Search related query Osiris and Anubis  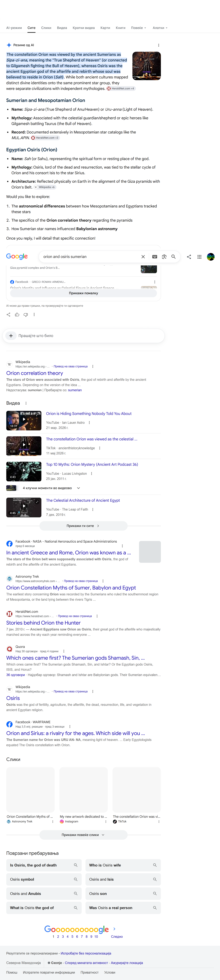pos(44,894)
